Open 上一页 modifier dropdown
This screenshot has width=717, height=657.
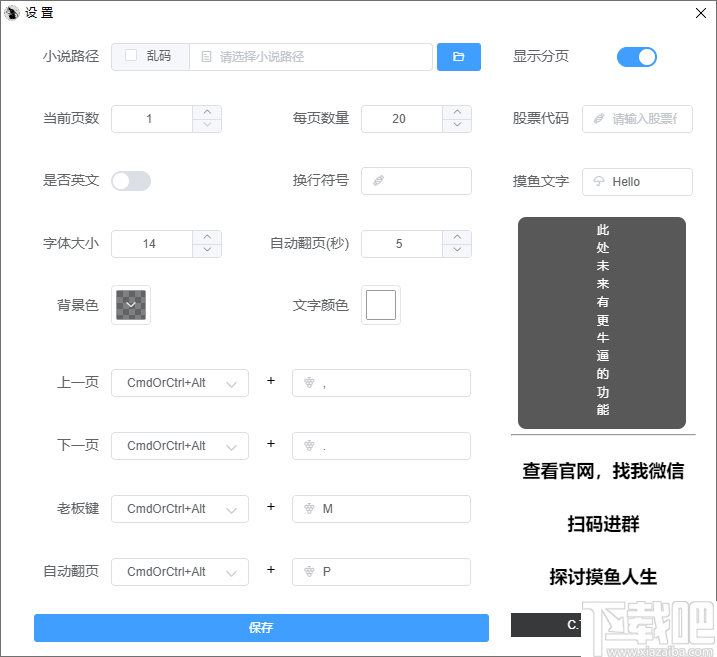(180, 383)
